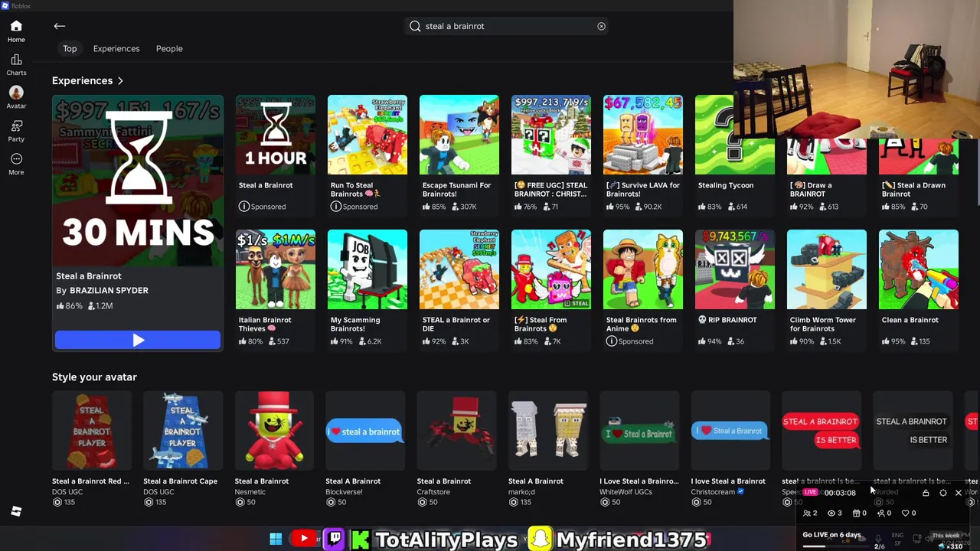Click the sponsored info icon under Run To Steal Brainrots
Image resolution: width=980 pixels, height=551 pixels.
[335, 207]
